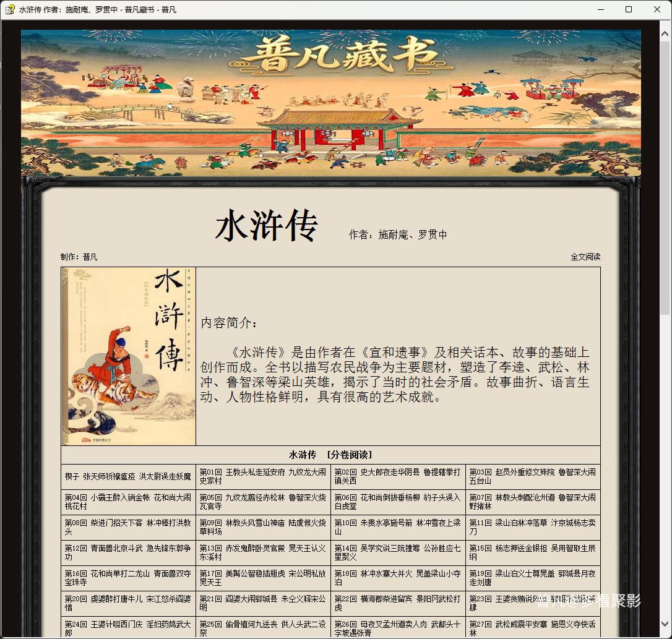Click the 普凡藏书 banner image

click(x=331, y=103)
